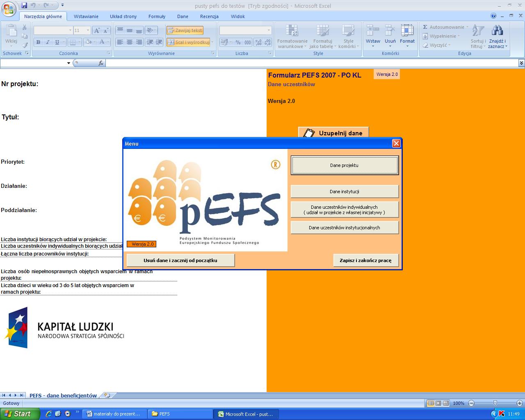The width and height of the screenshot is (525, 420).
Task: Click the Dane instytucji button
Action: click(x=345, y=192)
